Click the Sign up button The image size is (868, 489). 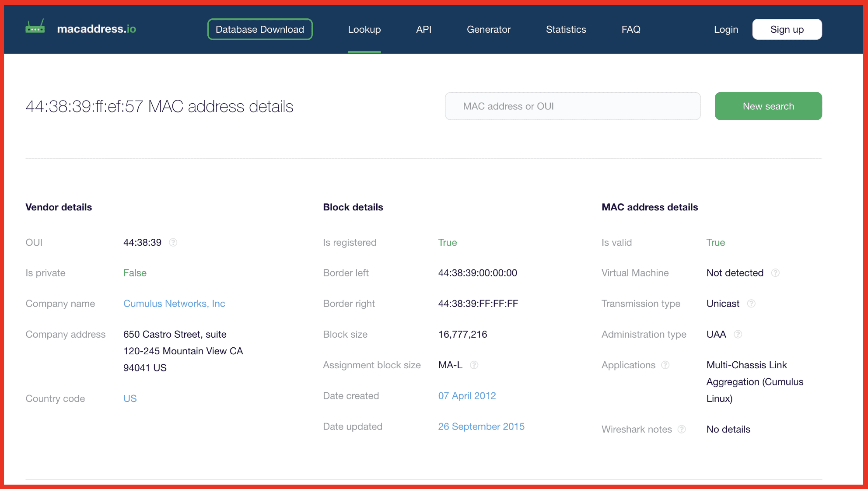click(x=787, y=29)
